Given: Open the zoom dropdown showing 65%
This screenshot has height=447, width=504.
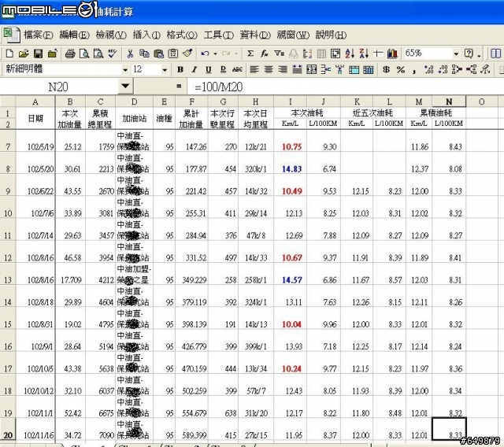Looking at the screenshot, I should tap(456, 54).
